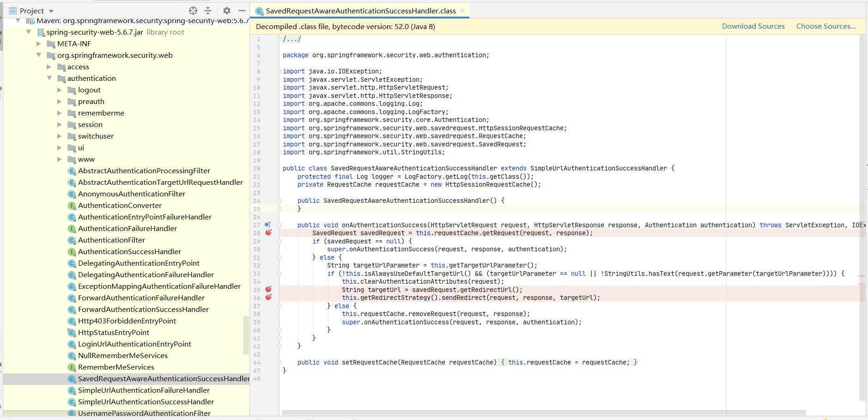Click jar icon of spring-security-web-5.6.7.jar
Screen dimensions: 868x420
(41, 32)
